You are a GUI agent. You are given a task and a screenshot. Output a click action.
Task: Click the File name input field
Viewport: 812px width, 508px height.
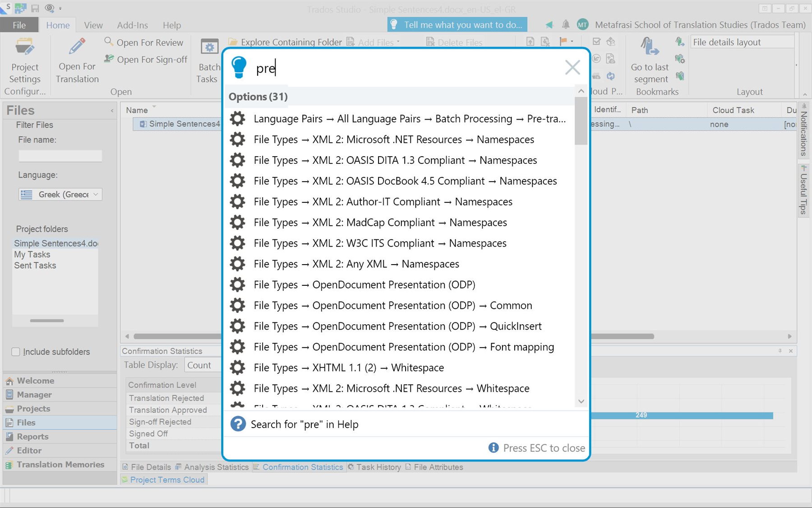pyautogui.click(x=60, y=155)
